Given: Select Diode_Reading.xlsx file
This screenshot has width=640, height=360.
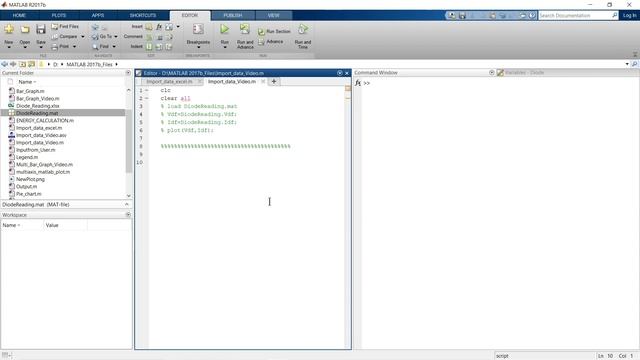Looking at the screenshot, I should click(x=37, y=106).
